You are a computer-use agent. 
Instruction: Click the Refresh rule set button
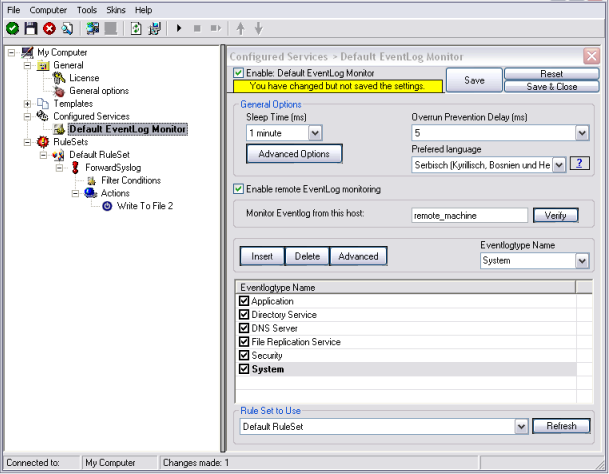click(561, 426)
